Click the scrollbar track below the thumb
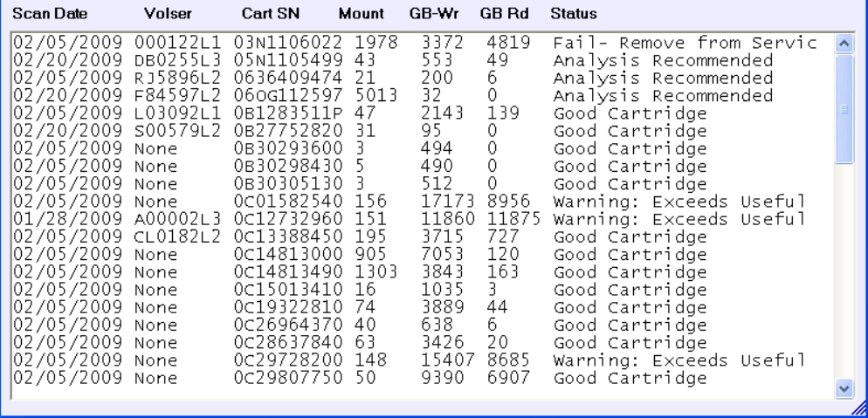 pyautogui.click(x=844, y=271)
